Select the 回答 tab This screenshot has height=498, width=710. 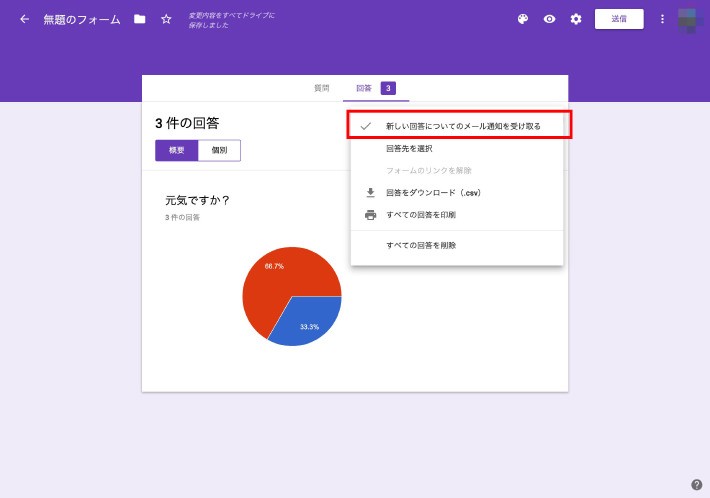364,88
